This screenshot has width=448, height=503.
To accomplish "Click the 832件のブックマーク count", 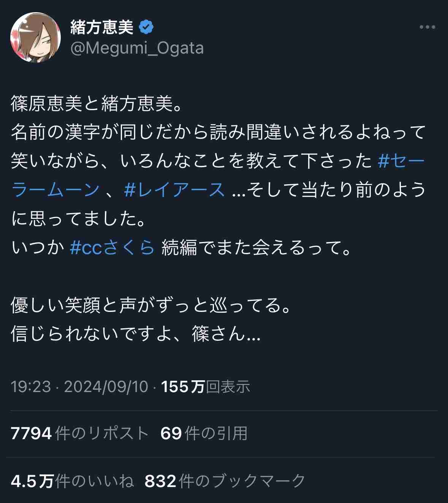I will (225, 481).
